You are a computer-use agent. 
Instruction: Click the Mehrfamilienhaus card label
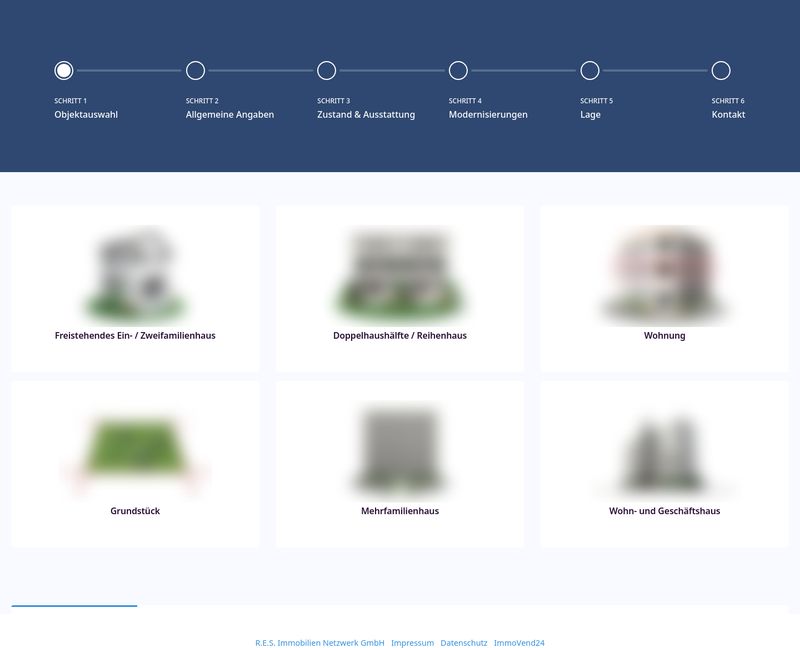point(400,511)
